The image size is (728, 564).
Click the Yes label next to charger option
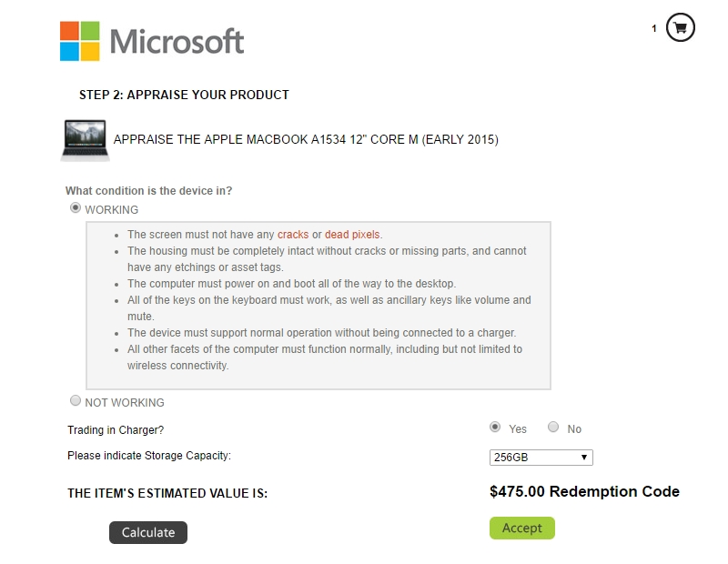point(518,429)
